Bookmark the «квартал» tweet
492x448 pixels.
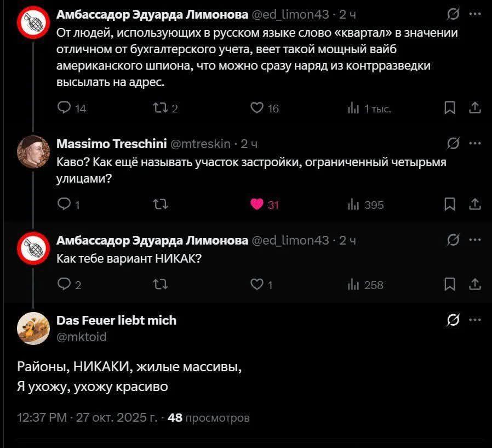(450, 108)
